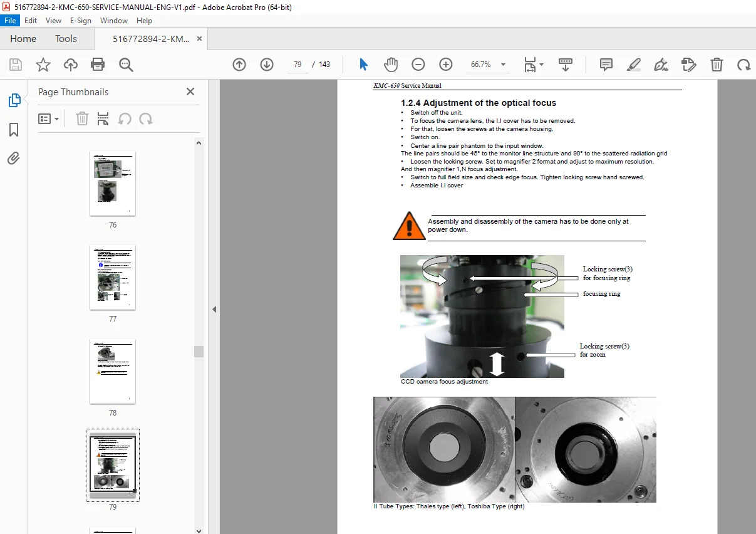This screenshot has width=756, height=534.
Task: Rotate thumbnails clockwise
Action: [x=146, y=118]
